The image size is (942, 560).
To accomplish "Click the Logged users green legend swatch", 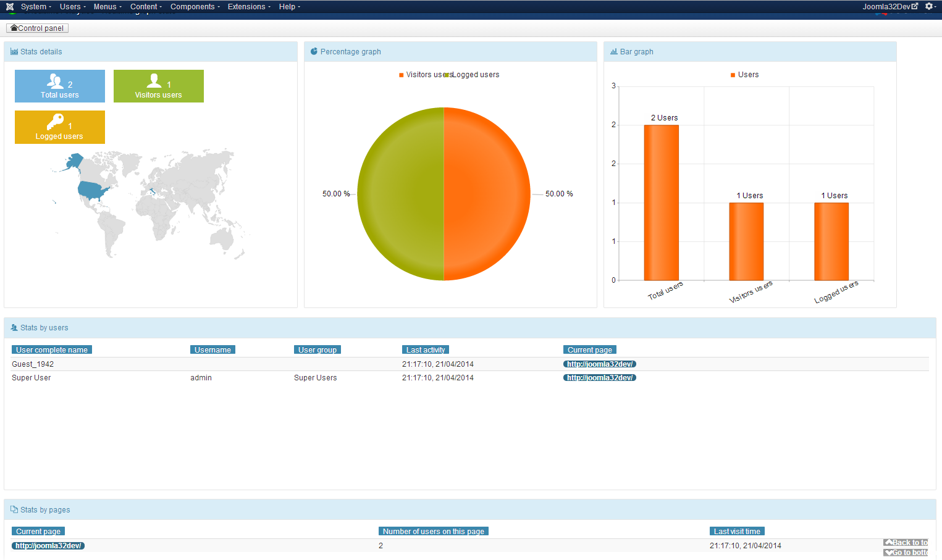I will [447, 75].
